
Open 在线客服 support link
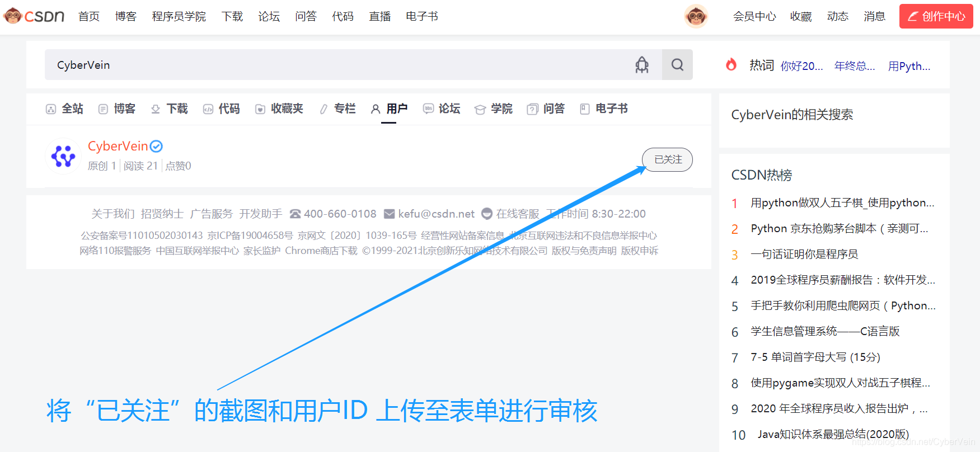tap(518, 214)
